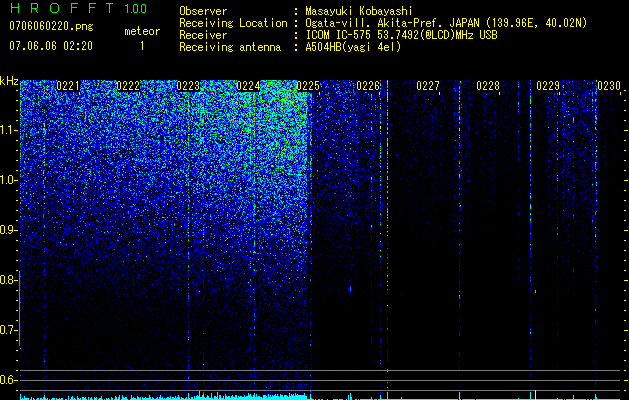Click the 0224 time marker
Screen dimensions: 629x400
[x=248, y=86]
